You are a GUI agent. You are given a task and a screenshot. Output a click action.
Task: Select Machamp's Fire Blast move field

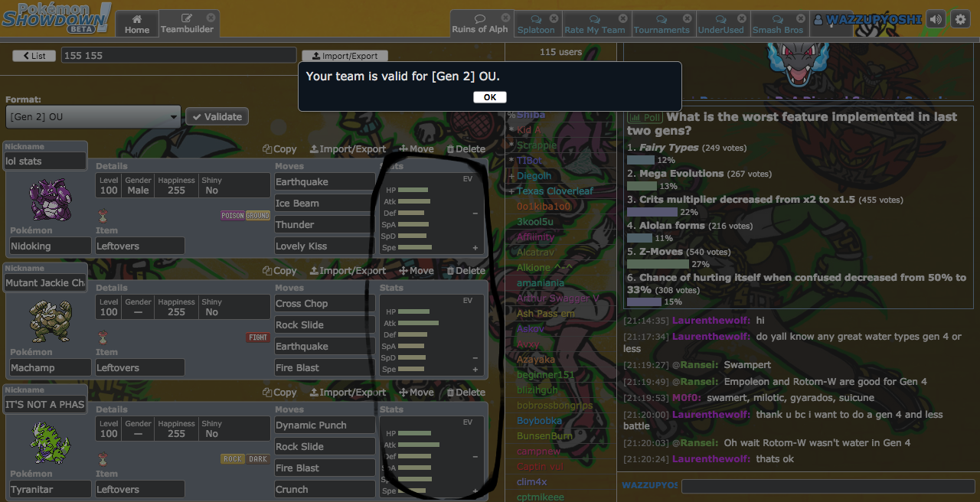pyautogui.click(x=325, y=367)
